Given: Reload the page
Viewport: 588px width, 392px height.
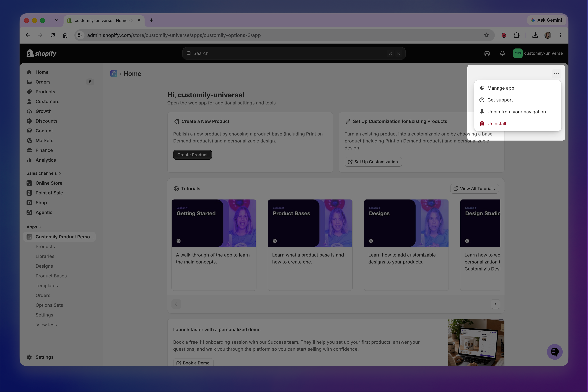Looking at the screenshot, I should coord(53,35).
